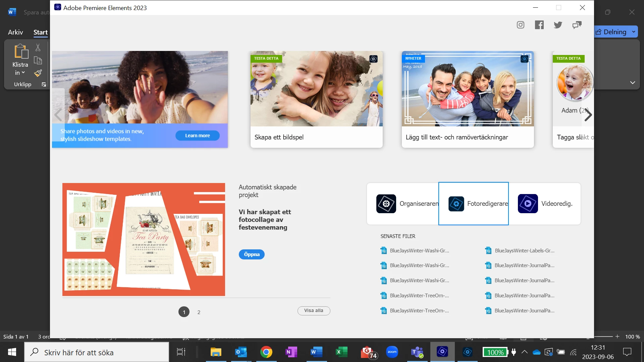Viewport: 644px width, 362px height.
Task: Open the Skapa ett bildspel card
Action: pyautogui.click(x=316, y=99)
